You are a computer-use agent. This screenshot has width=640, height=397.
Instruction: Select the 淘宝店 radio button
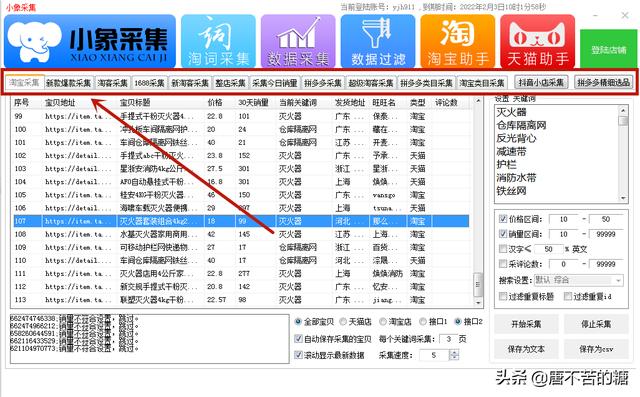382,322
